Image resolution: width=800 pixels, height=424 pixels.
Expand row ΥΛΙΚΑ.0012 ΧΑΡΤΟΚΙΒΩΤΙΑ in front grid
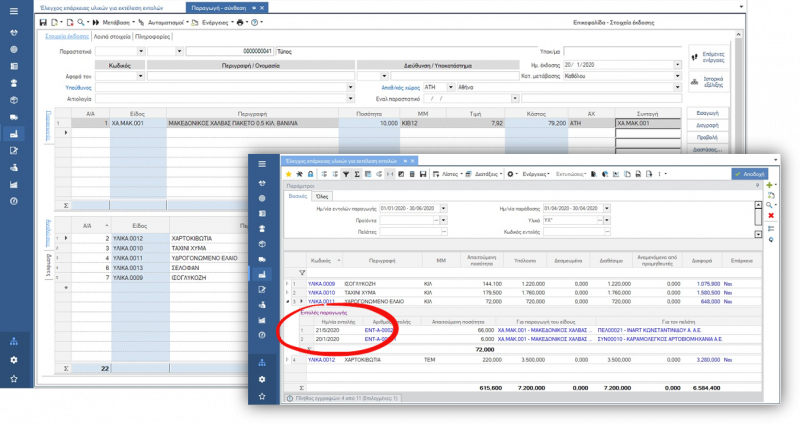point(287,360)
